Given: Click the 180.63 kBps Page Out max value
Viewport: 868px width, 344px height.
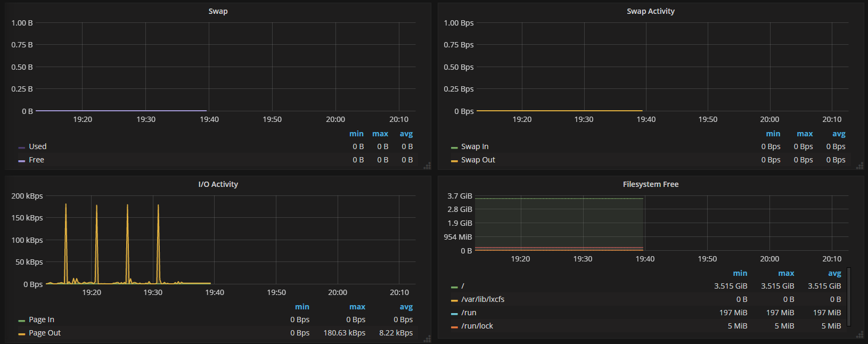Looking at the screenshot, I should coord(345,333).
